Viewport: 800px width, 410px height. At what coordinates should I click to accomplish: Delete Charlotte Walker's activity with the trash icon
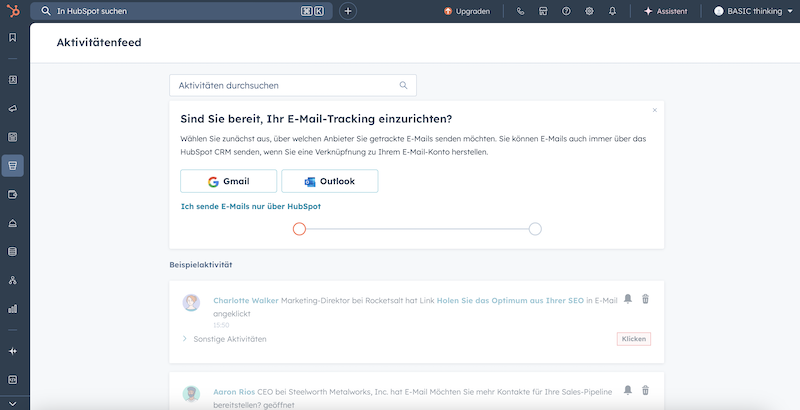pos(645,299)
